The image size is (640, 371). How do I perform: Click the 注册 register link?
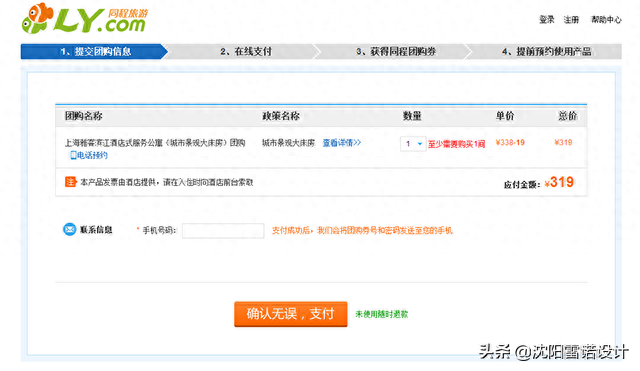(x=571, y=19)
